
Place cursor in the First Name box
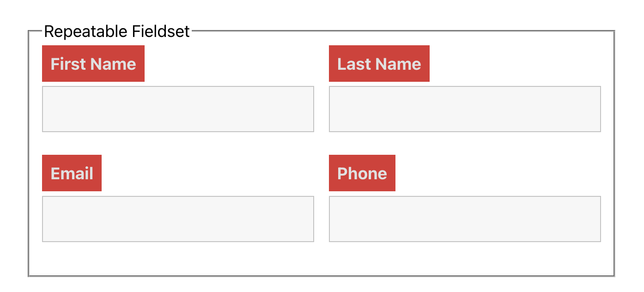click(x=178, y=109)
